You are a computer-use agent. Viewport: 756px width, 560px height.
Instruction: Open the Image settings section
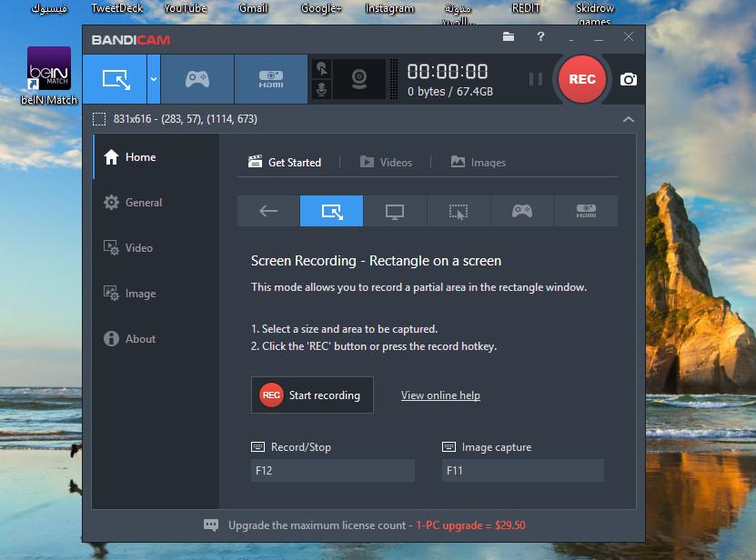(x=156, y=293)
